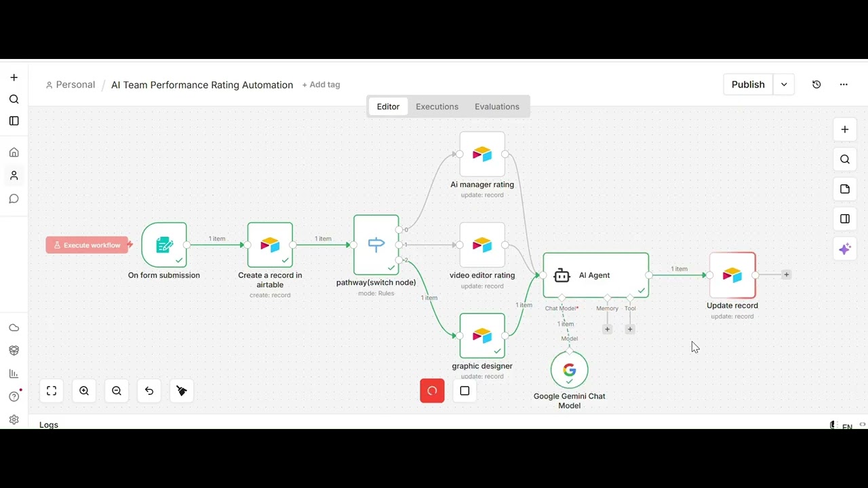Open the Personal breadcrumb link

(x=71, y=85)
